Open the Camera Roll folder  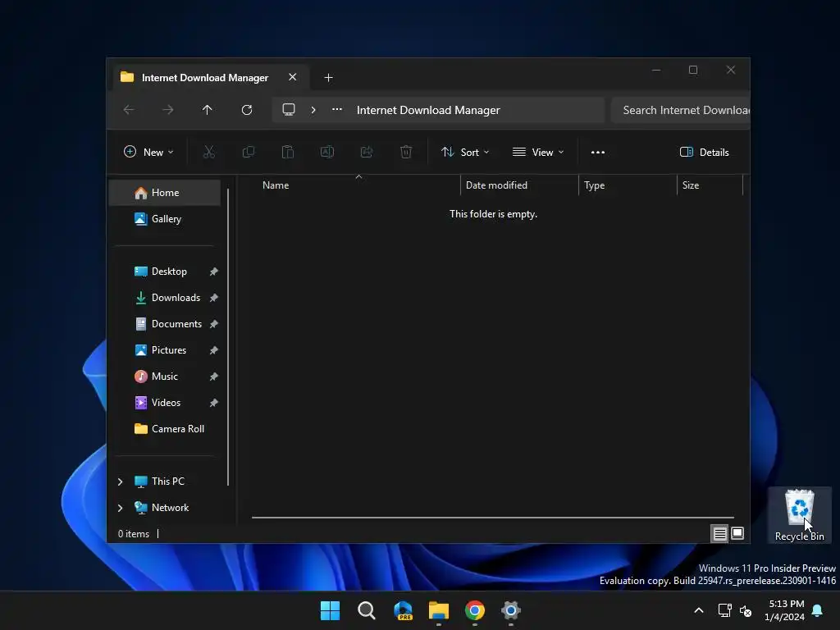tap(164, 429)
